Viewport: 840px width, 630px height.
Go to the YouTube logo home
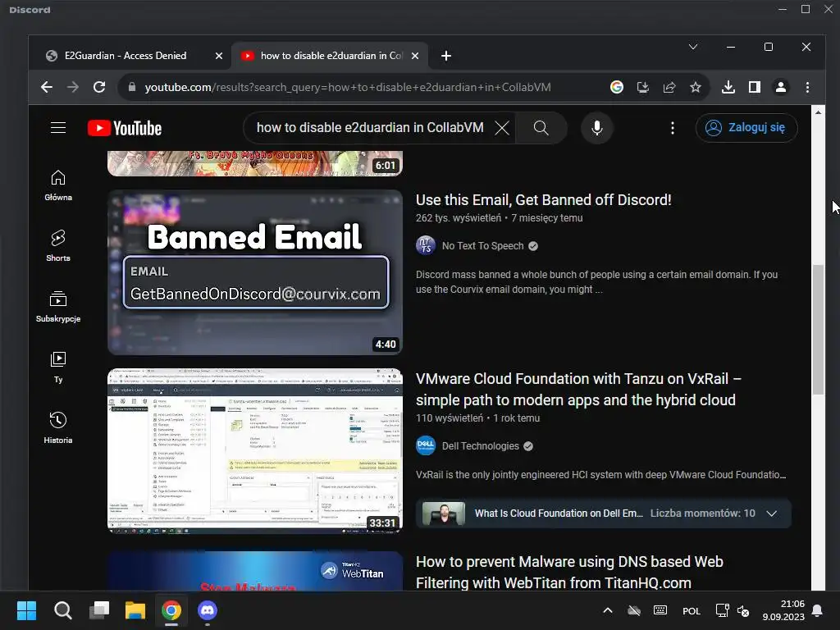coord(125,128)
